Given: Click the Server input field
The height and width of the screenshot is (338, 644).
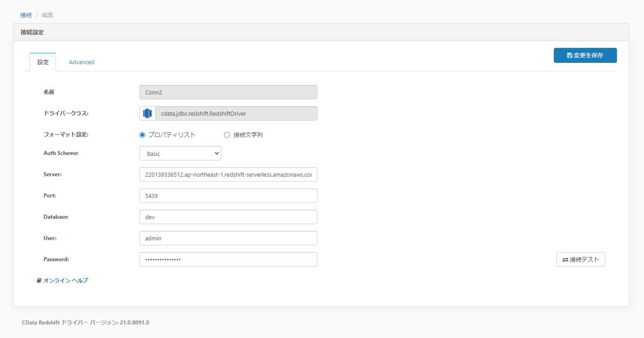Looking at the screenshot, I should (x=228, y=175).
